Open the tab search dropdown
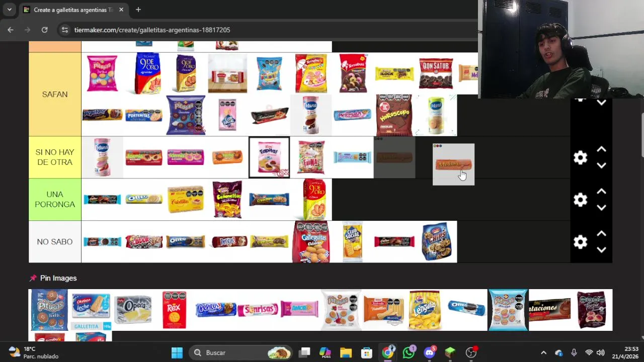Screen dimensions: 644x362 [9, 10]
